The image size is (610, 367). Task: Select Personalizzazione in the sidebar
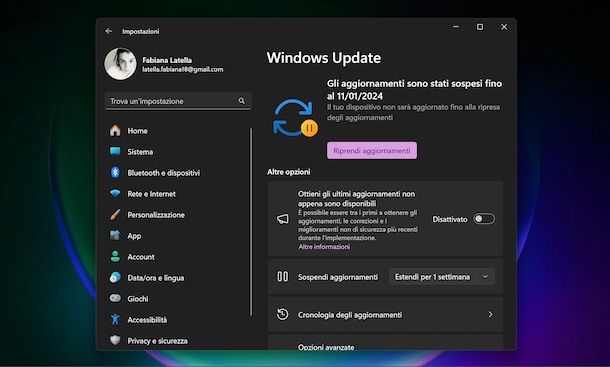point(156,215)
